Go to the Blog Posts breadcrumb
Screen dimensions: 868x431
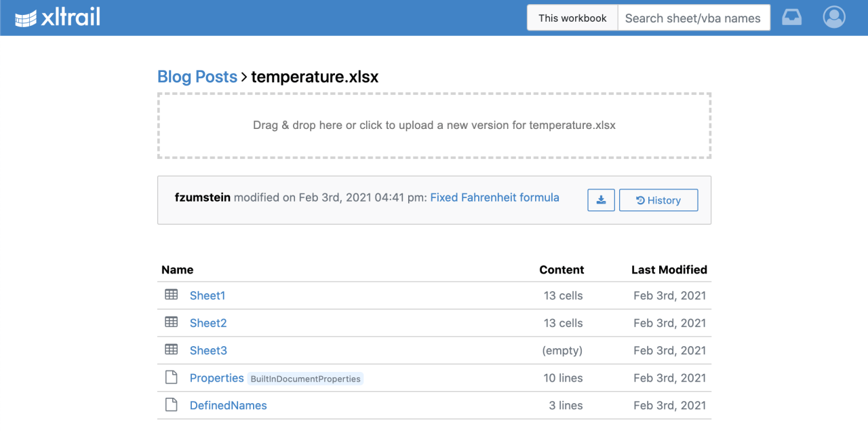pos(197,77)
